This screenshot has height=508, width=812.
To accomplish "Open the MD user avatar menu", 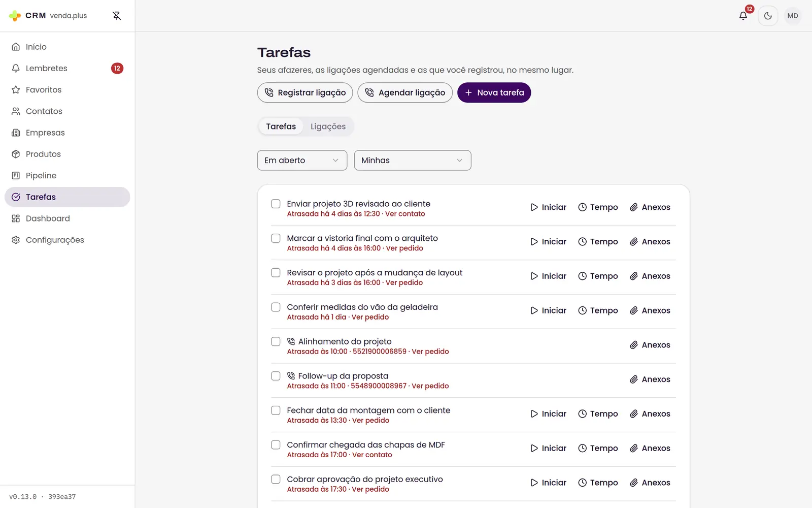I will click(793, 16).
